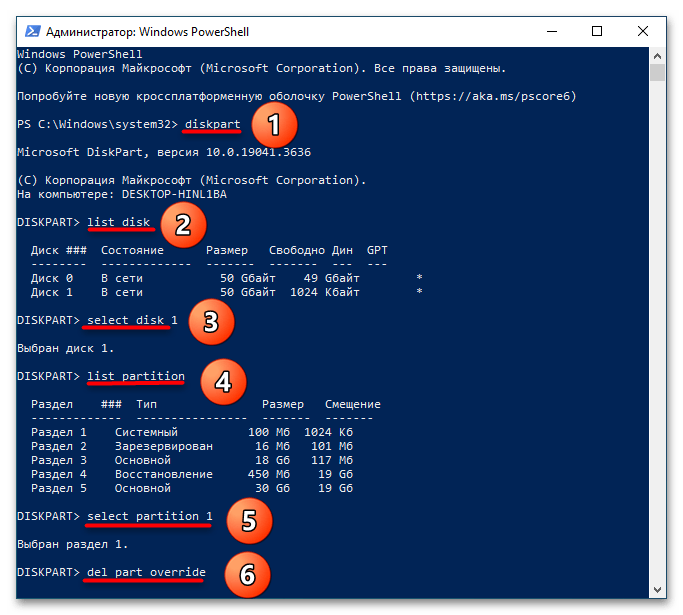Click the 'Смещение' column header
The width and height of the screenshot is (683, 615).
pos(353,404)
